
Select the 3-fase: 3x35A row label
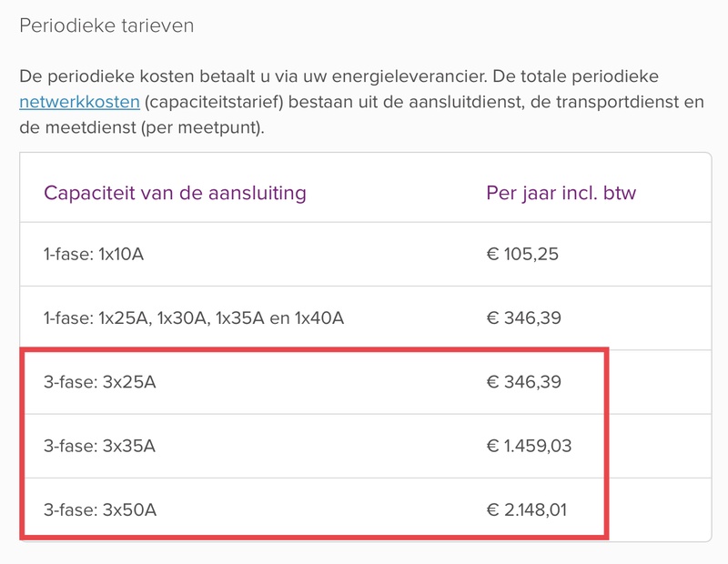coord(100,446)
